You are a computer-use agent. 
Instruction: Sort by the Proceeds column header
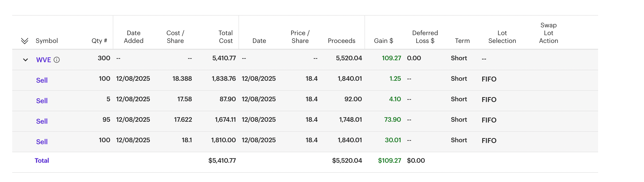(341, 41)
